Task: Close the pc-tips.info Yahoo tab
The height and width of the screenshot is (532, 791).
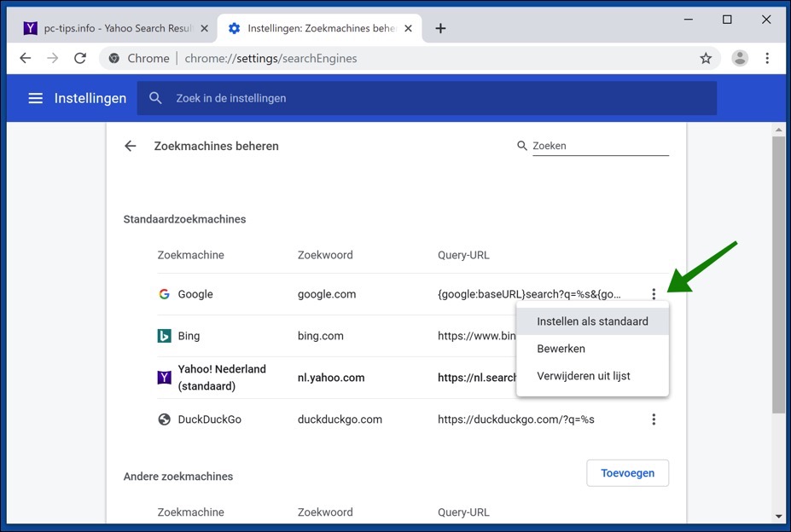Action: coord(204,28)
